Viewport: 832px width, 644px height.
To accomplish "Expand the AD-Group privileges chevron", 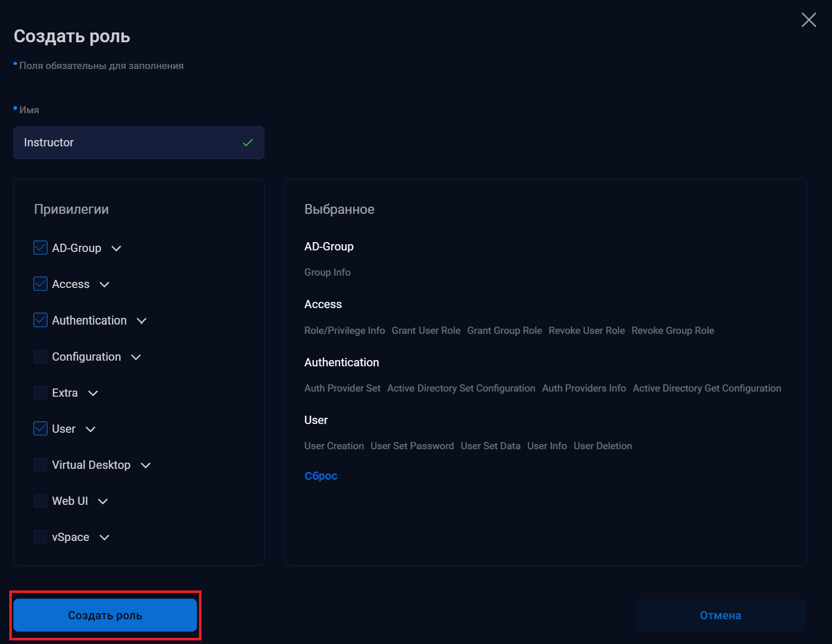I will pos(117,248).
